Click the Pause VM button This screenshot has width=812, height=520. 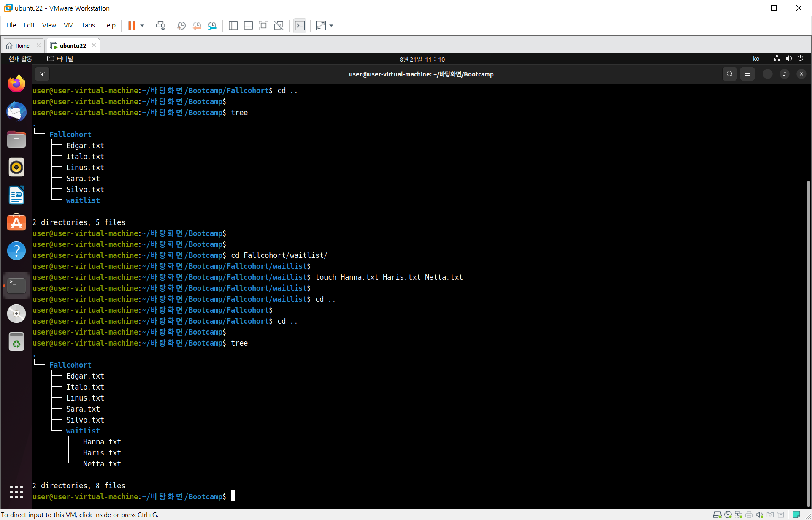pos(132,26)
